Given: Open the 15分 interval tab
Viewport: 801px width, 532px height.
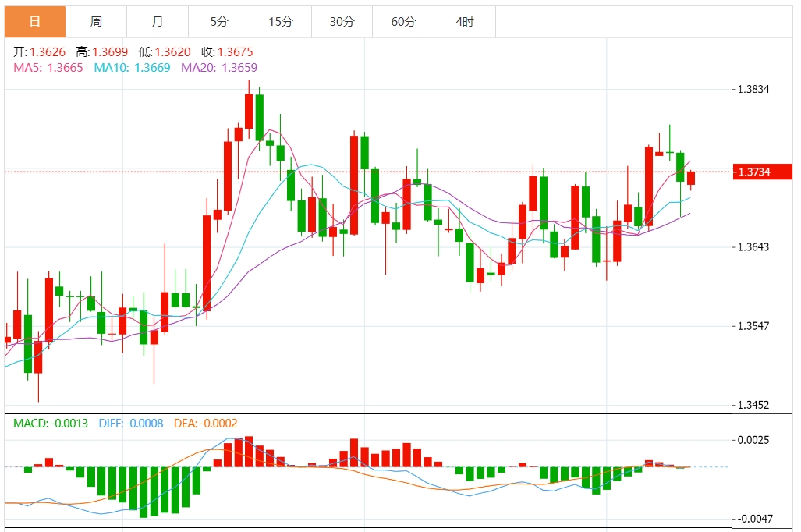Looking at the screenshot, I should (281, 22).
